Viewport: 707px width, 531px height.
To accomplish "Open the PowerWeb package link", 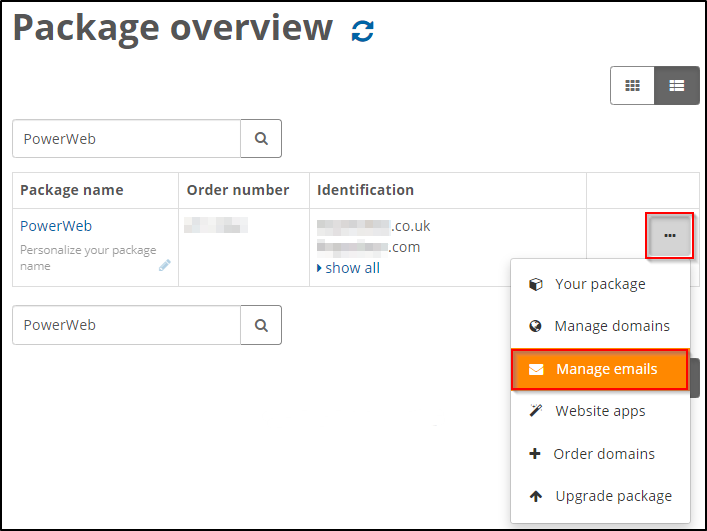I will point(56,226).
